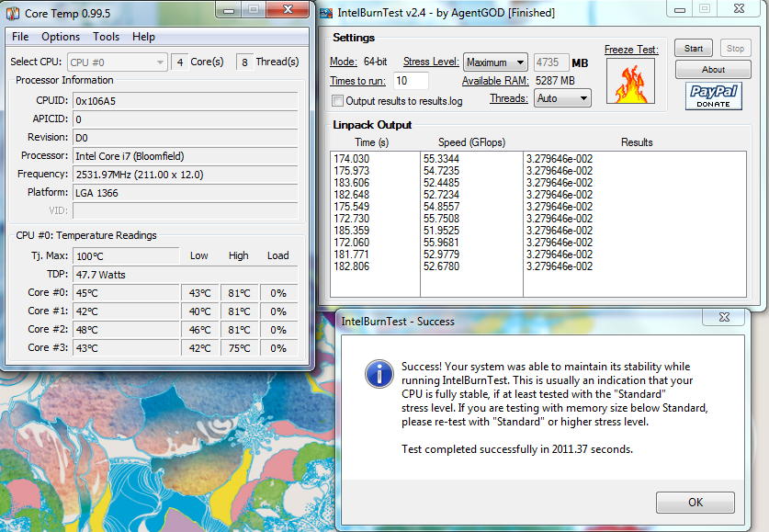Click Core #2 low temperature 46°C

199,330
